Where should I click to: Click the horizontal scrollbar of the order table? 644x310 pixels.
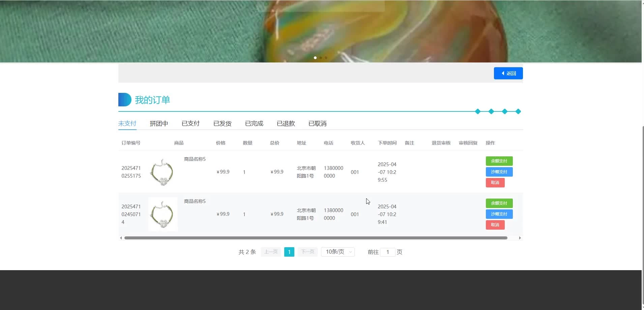(316, 238)
